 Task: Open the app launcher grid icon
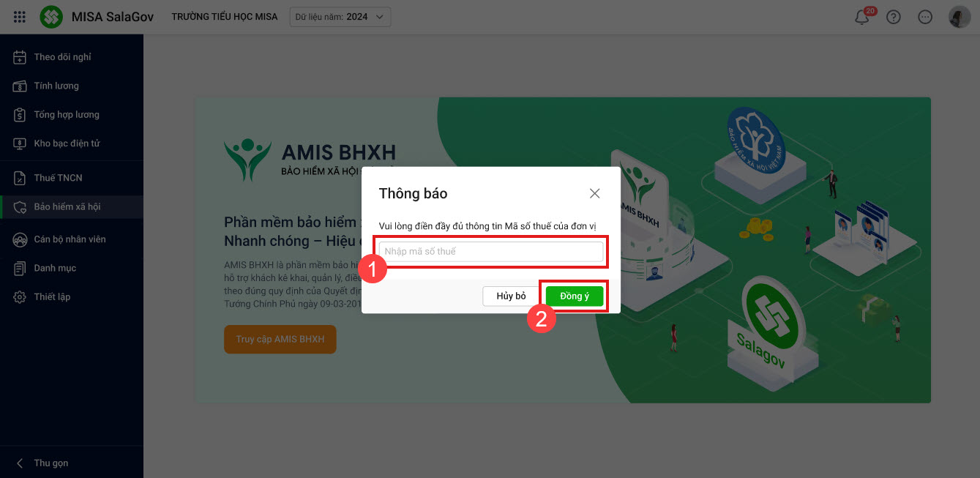20,17
